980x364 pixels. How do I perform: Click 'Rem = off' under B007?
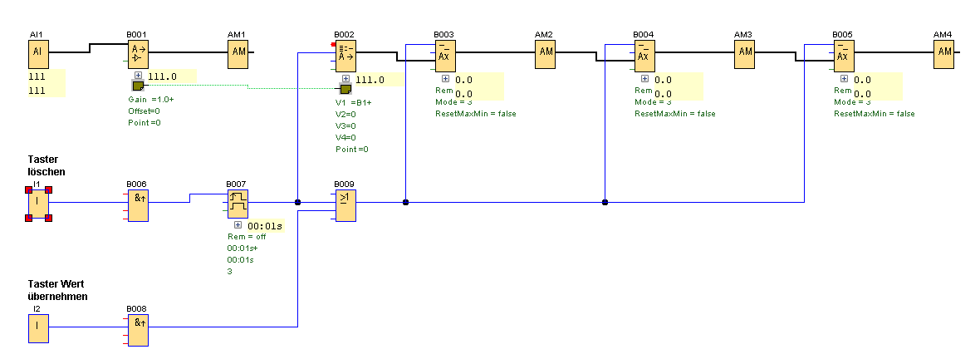pyautogui.click(x=247, y=236)
